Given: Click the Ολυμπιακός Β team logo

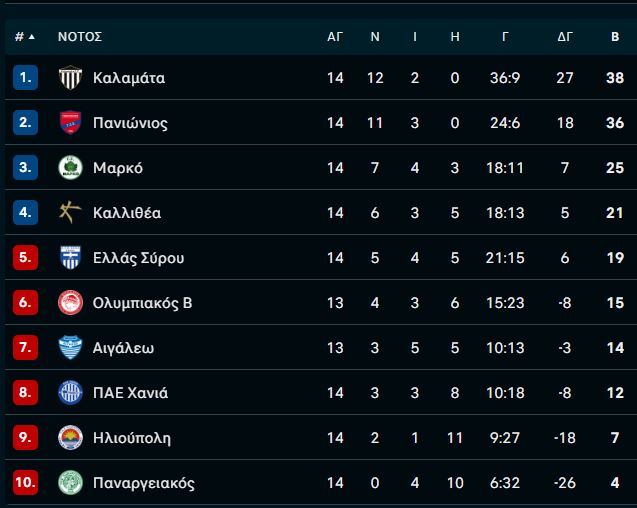Looking at the screenshot, I should (70, 303).
